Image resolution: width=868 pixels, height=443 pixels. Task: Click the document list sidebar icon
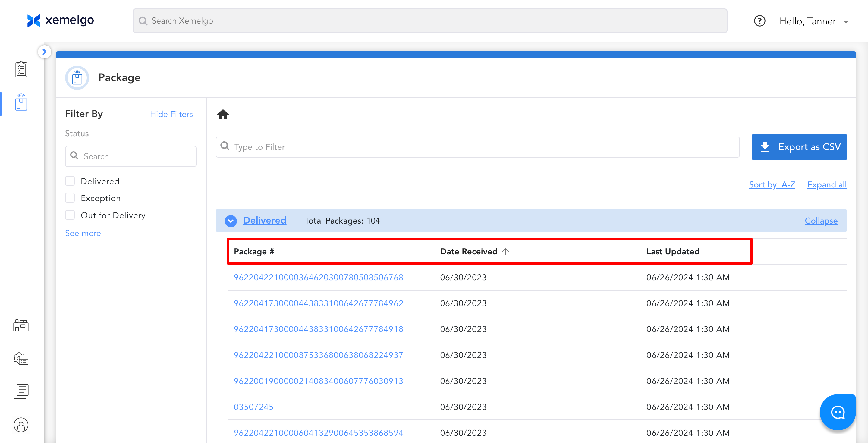tap(21, 391)
